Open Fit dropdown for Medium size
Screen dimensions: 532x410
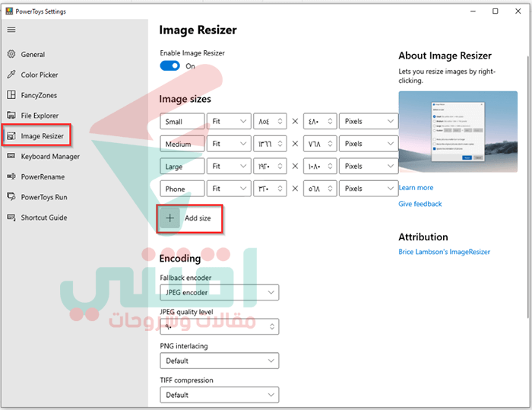click(229, 144)
